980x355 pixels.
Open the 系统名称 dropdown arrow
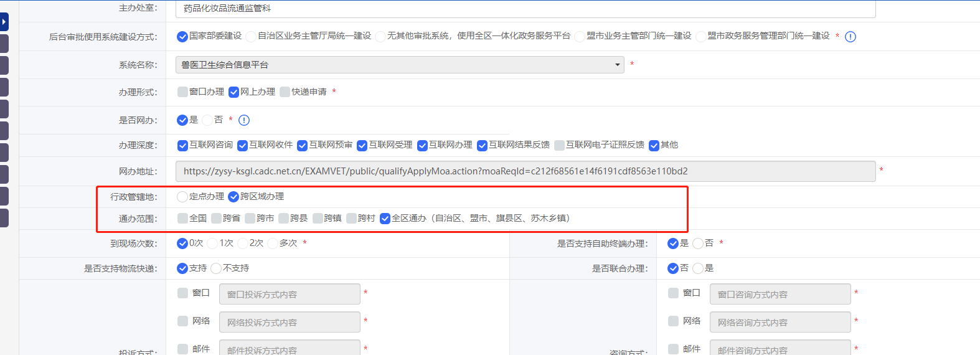point(617,65)
